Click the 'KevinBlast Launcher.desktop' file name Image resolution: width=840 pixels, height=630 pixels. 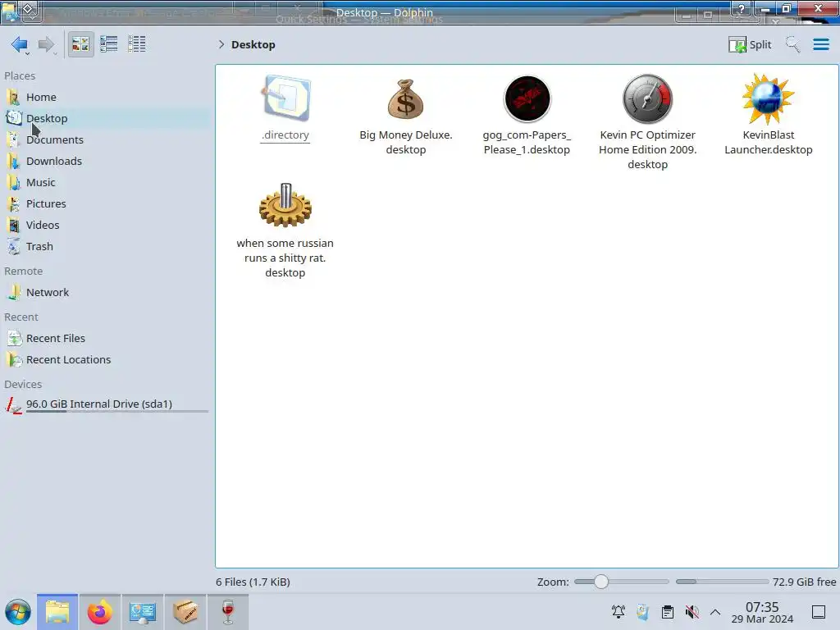click(x=768, y=143)
